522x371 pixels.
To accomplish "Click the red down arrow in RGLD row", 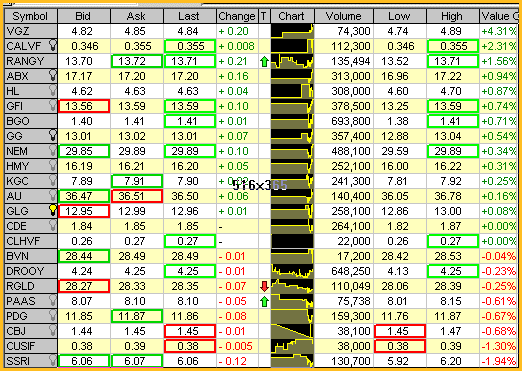I will (x=264, y=286).
